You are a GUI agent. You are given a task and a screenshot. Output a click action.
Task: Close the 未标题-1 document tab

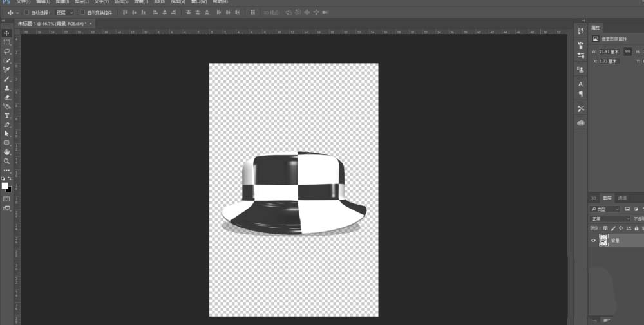click(90, 24)
